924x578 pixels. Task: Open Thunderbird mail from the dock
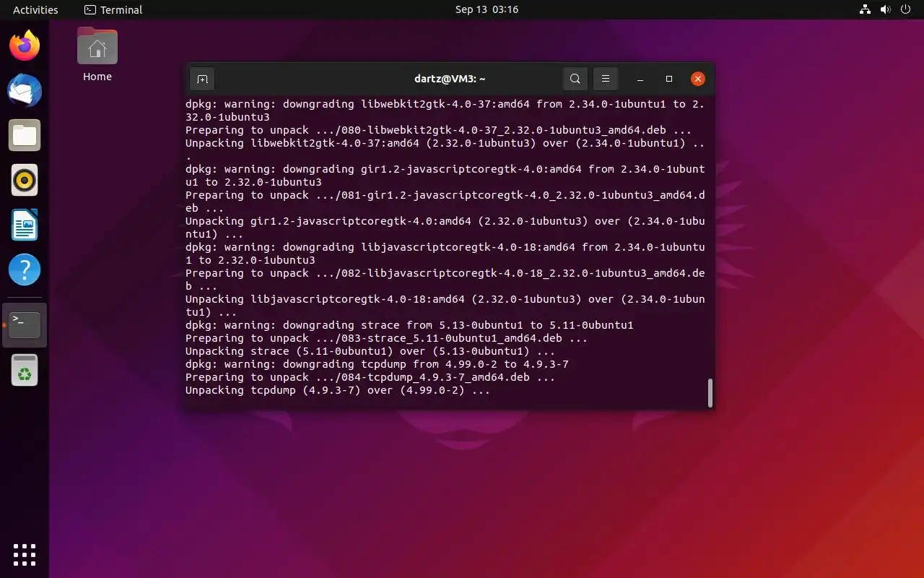click(x=25, y=91)
